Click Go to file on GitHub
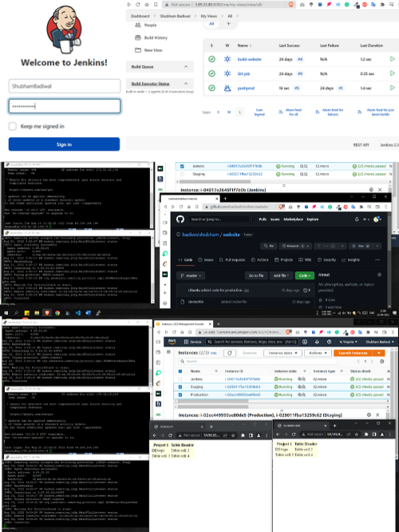This screenshot has width=399, height=532. click(256, 275)
